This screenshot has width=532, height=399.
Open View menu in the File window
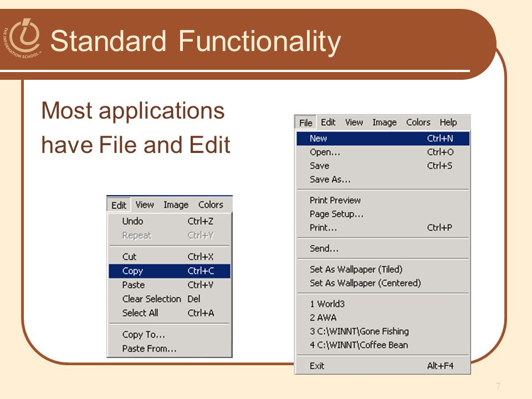(x=354, y=122)
